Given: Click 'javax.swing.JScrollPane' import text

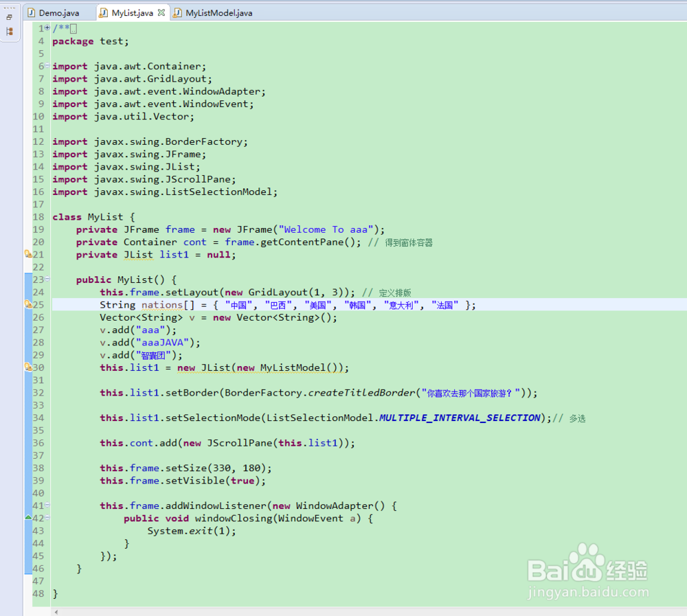Looking at the screenshot, I should [162, 179].
